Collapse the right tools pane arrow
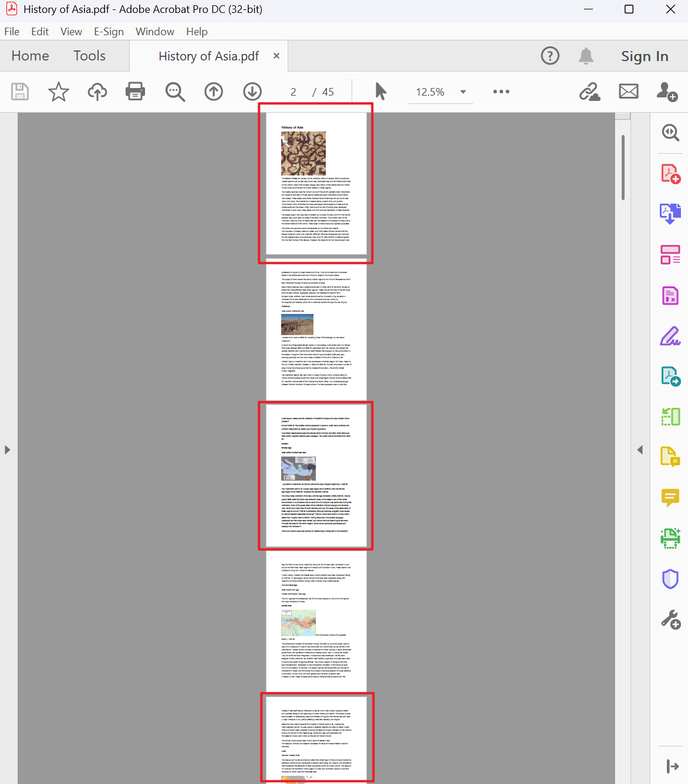This screenshot has width=688, height=784. 640,450
